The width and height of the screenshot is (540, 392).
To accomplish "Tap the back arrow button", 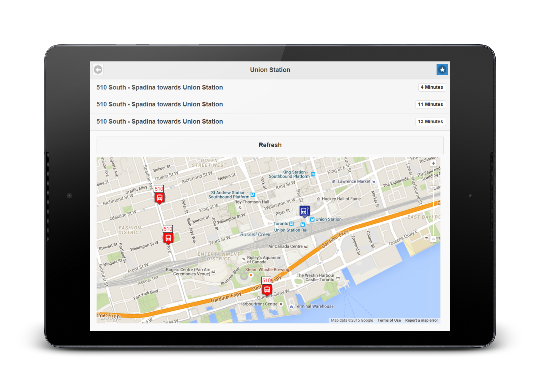I will (98, 70).
